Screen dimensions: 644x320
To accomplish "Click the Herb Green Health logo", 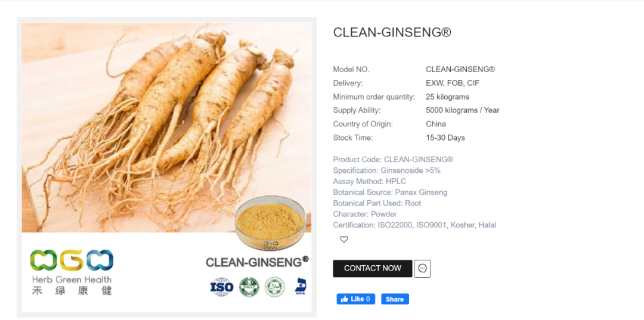I will 72,272.
